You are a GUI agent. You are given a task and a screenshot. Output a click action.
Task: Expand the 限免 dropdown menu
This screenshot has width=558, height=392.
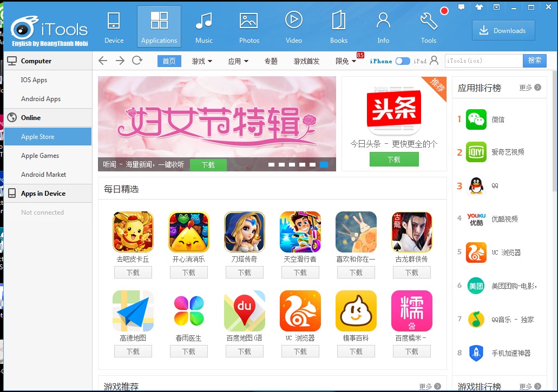345,61
